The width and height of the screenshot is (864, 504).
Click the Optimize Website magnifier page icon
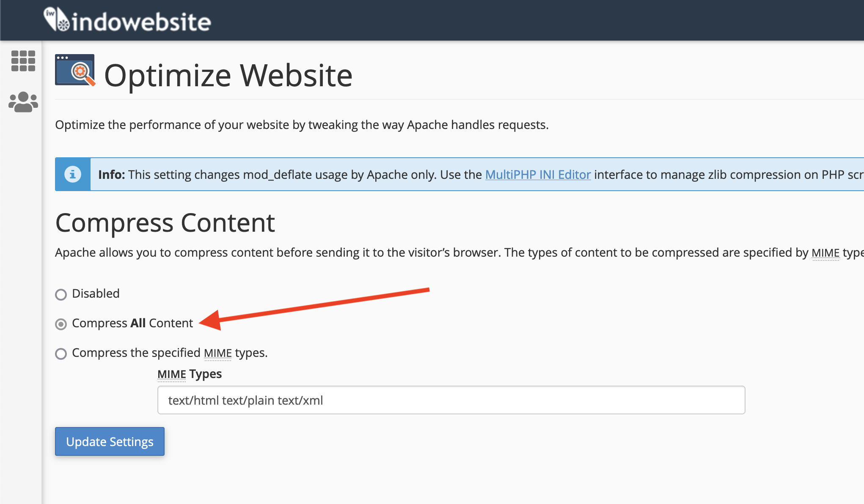click(x=75, y=70)
